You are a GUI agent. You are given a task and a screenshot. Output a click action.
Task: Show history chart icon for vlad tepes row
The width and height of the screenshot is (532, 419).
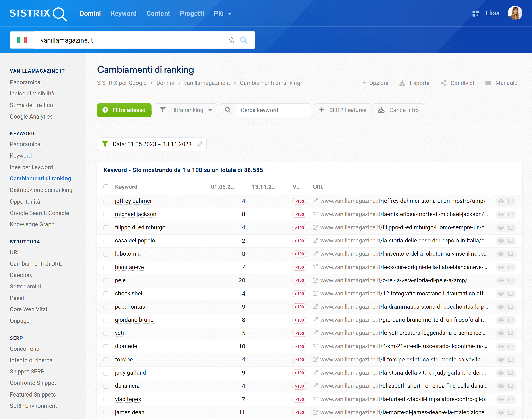point(511,399)
